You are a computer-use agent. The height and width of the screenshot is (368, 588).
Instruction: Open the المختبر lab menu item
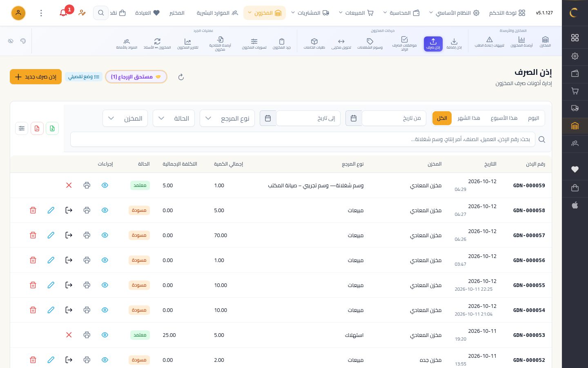(177, 13)
